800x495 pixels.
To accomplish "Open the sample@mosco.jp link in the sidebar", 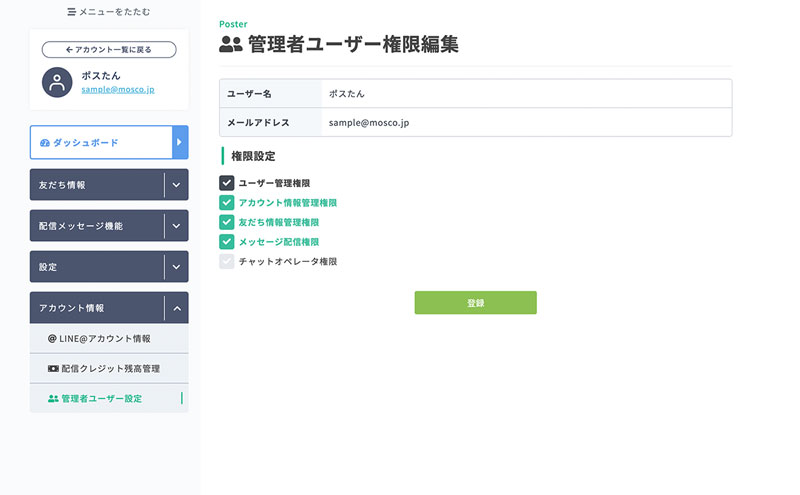I will coord(118,89).
